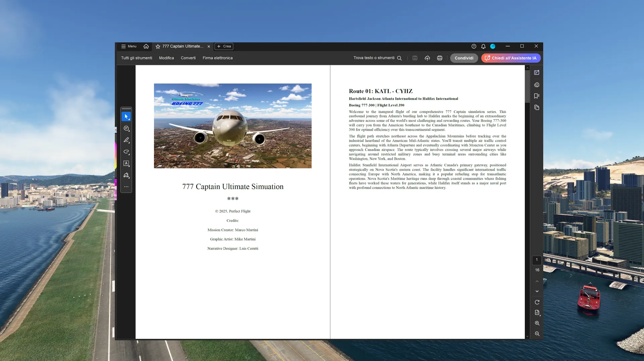Go to the Acrobat Home icon
Image resolution: width=644 pixels, height=361 pixels.
tap(146, 46)
